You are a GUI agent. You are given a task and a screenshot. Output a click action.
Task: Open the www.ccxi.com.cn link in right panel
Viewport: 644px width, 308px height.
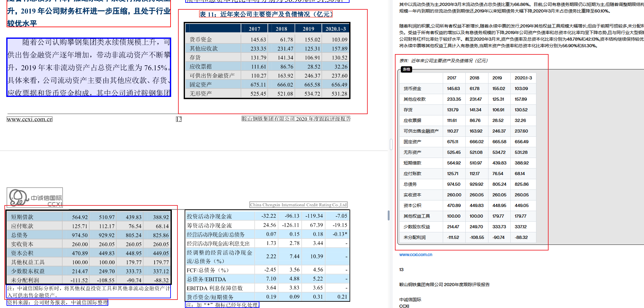416,255
